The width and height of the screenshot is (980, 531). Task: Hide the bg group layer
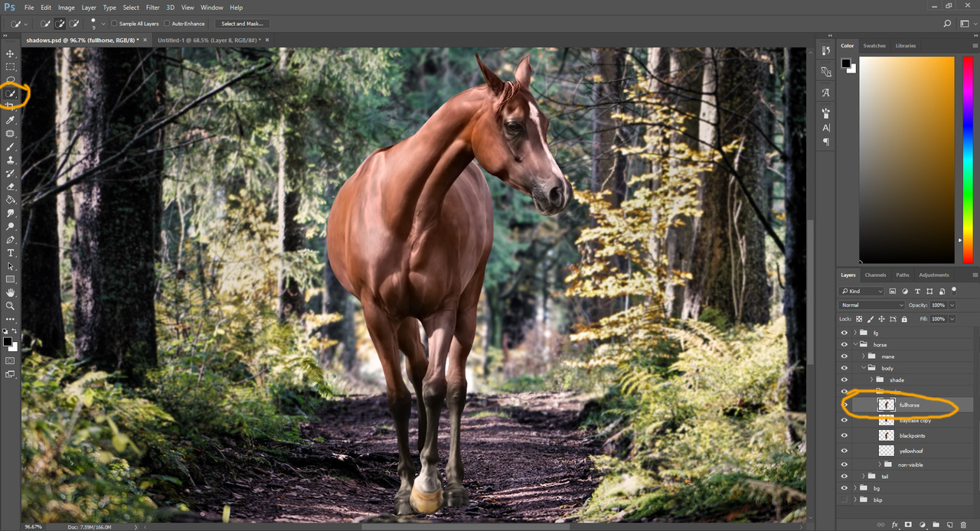844,487
